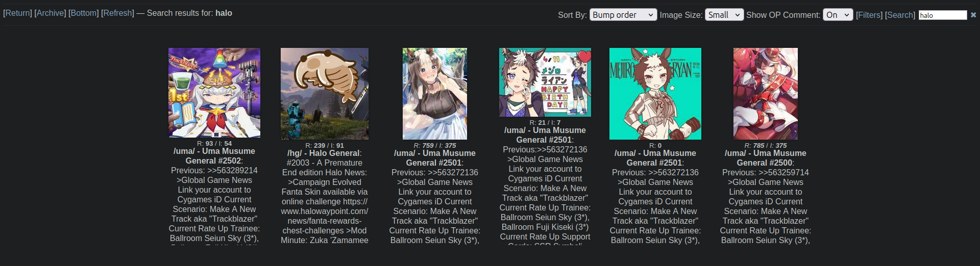Screen dimensions: 980x266
Task: Open the Happy Birthday thumbnail with R: 21
Action: (x=545, y=82)
